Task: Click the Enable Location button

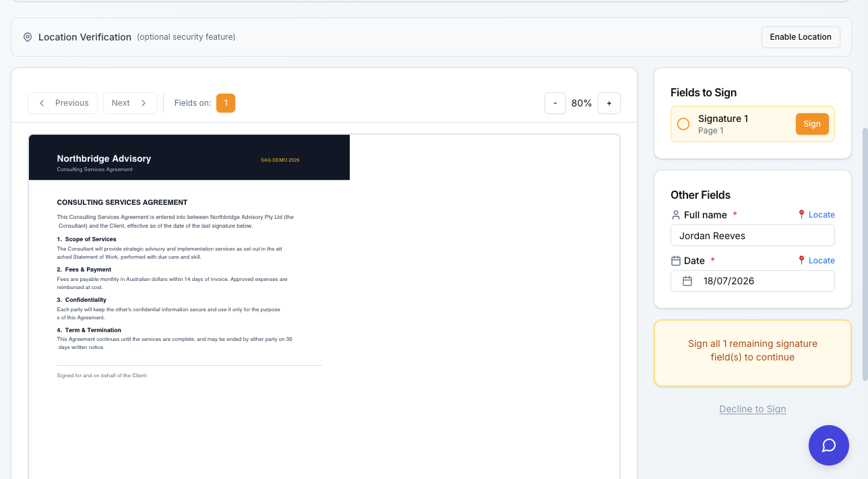Action: coord(801,37)
